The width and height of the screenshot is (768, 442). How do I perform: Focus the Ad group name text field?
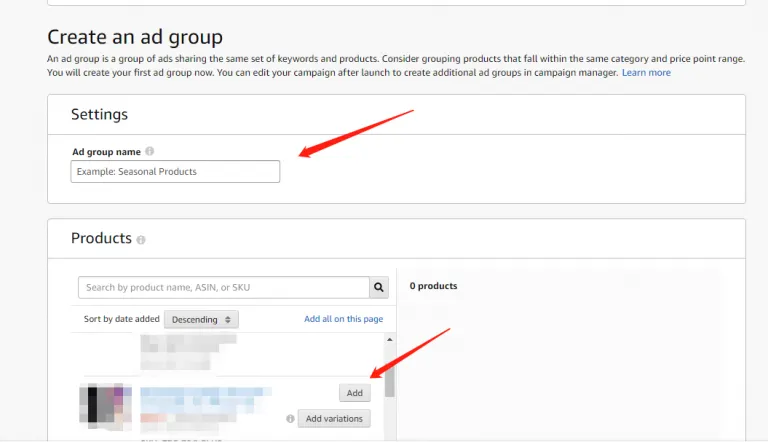coord(175,172)
